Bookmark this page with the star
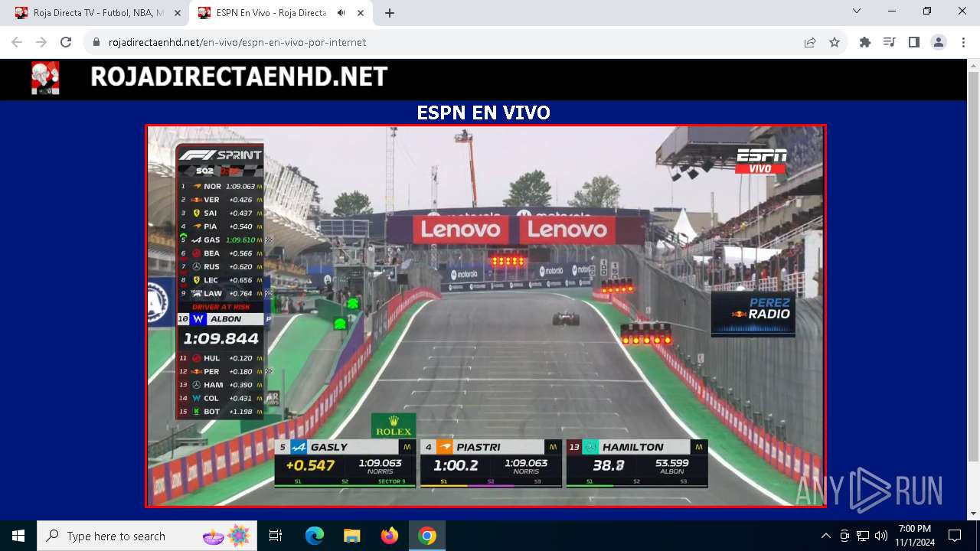The height and width of the screenshot is (551, 980). [x=835, y=42]
